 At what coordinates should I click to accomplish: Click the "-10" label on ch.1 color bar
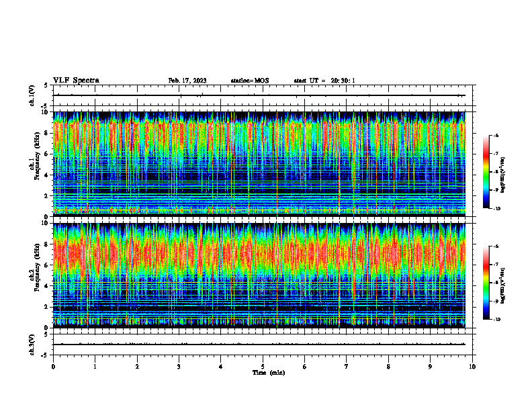(x=496, y=209)
